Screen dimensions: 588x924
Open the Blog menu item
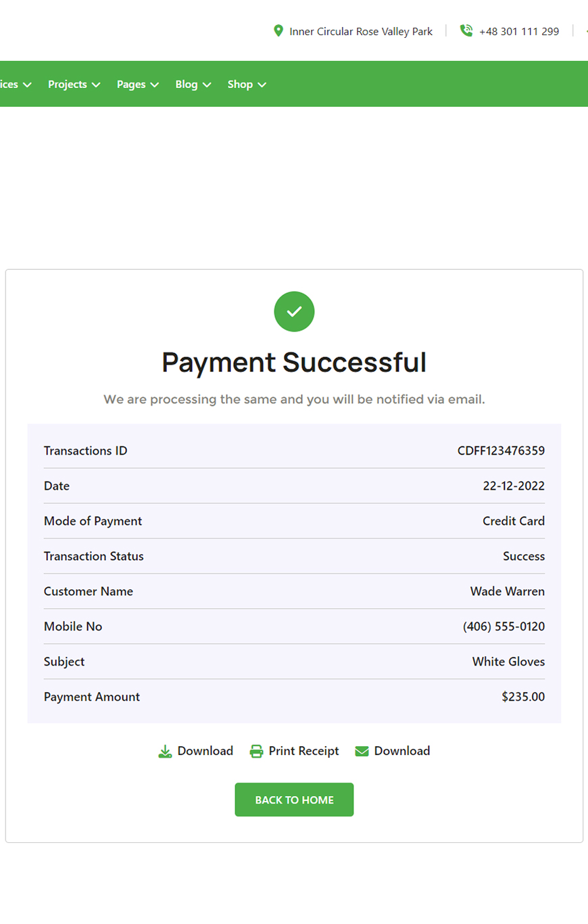point(187,85)
